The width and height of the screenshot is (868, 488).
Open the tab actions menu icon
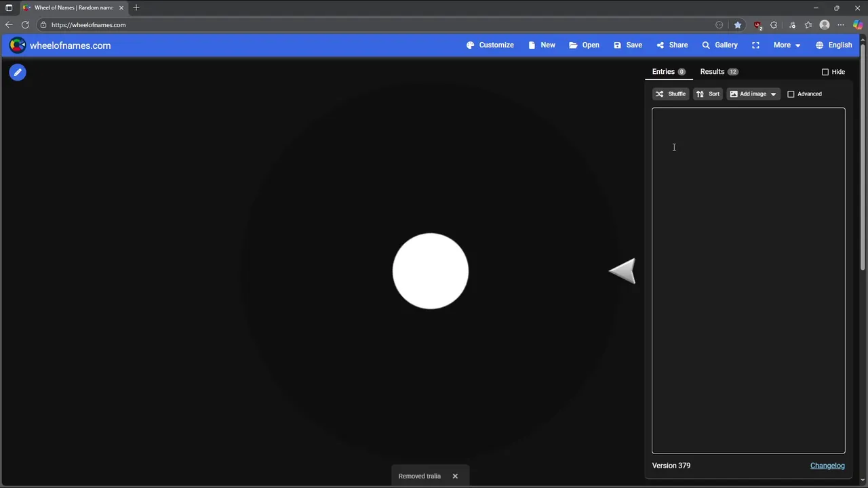pyautogui.click(x=9, y=7)
